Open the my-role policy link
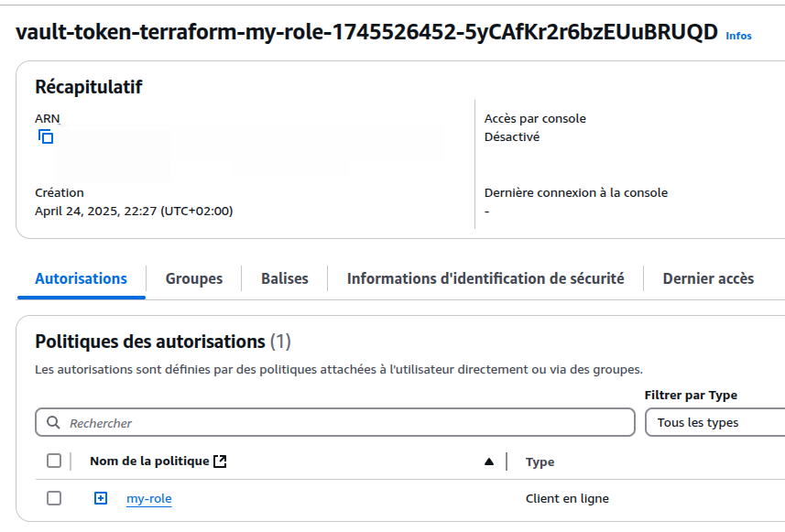This screenshot has height=532, width=785. click(148, 498)
